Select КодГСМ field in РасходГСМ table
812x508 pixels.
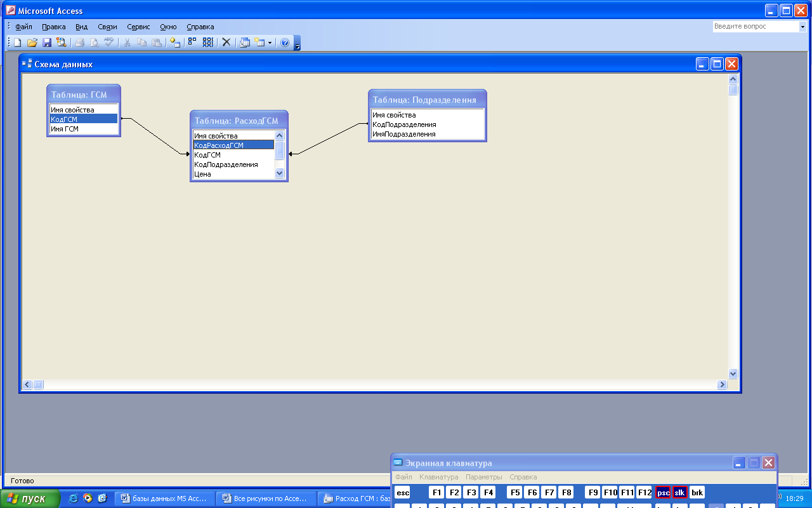coord(233,154)
